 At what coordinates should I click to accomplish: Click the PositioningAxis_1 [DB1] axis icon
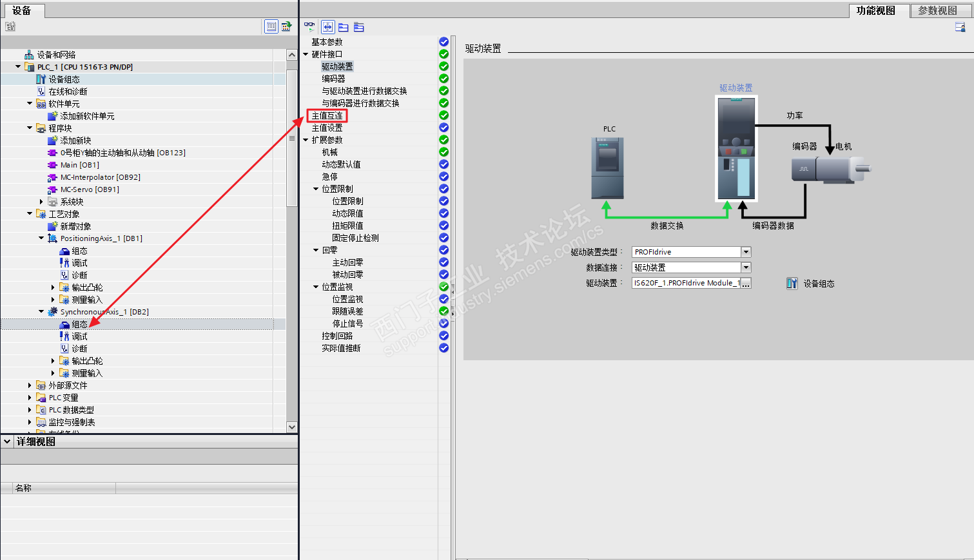(53, 238)
